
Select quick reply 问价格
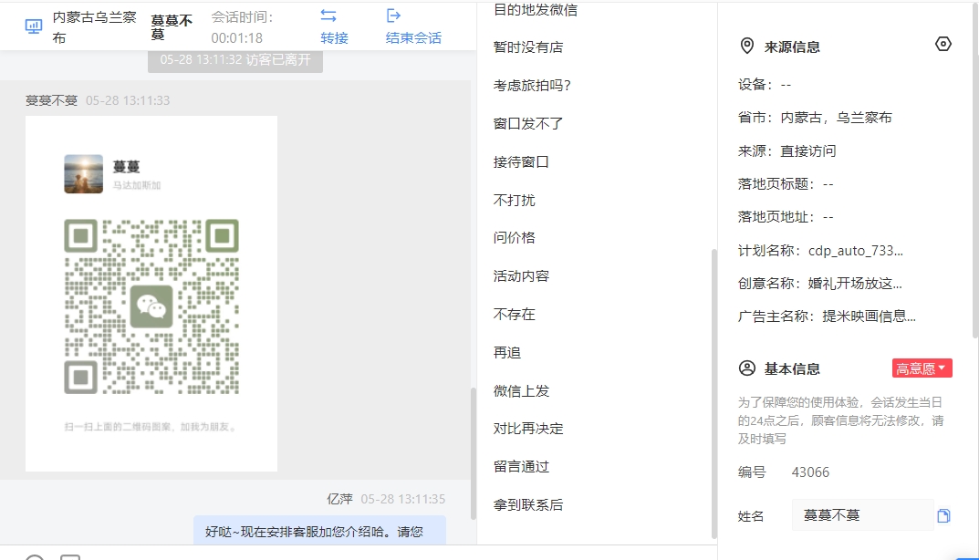[515, 238]
